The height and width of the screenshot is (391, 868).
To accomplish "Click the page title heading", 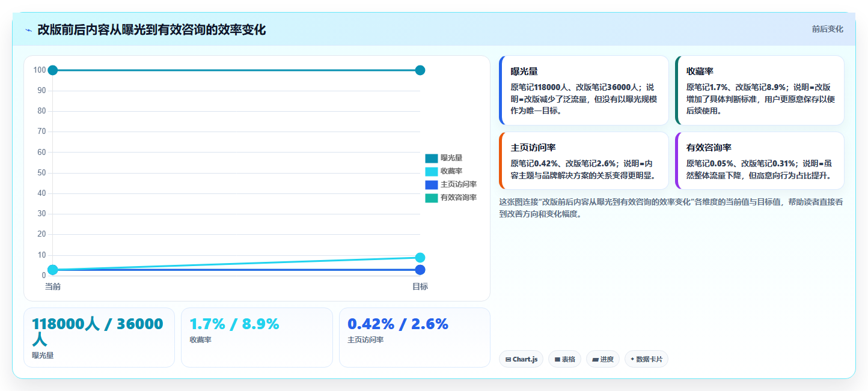I will (151, 30).
